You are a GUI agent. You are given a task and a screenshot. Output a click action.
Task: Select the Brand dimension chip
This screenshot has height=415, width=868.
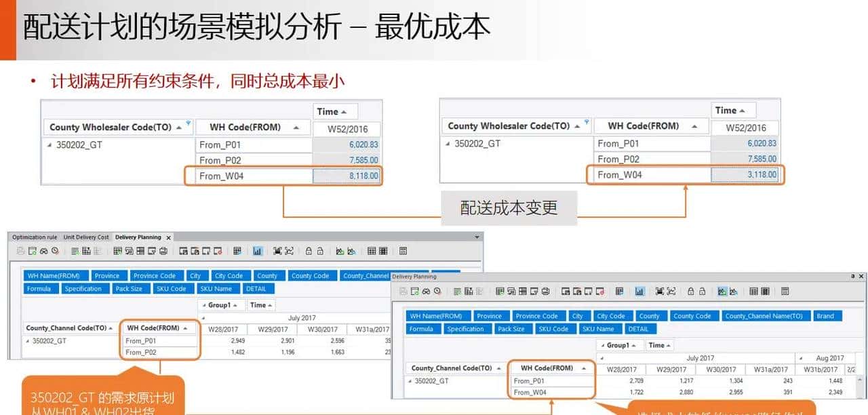point(827,315)
